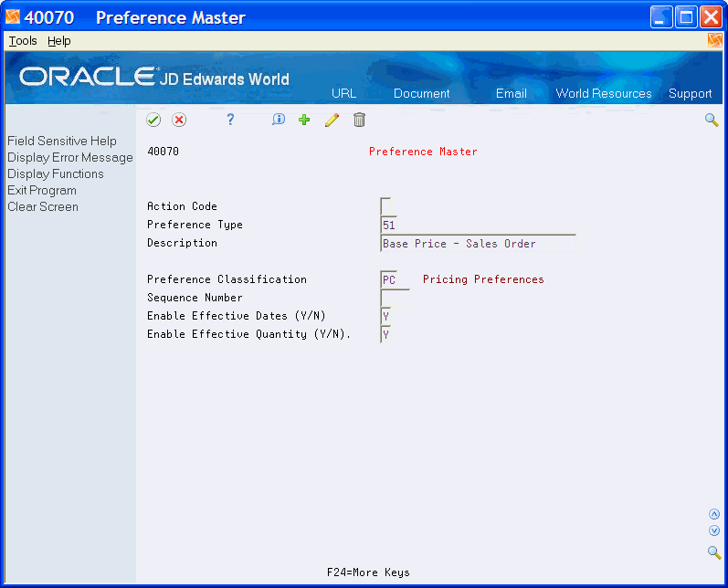Screen dimensions: 728x588
Task: Open the Document banner link
Action: coord(422,93)
